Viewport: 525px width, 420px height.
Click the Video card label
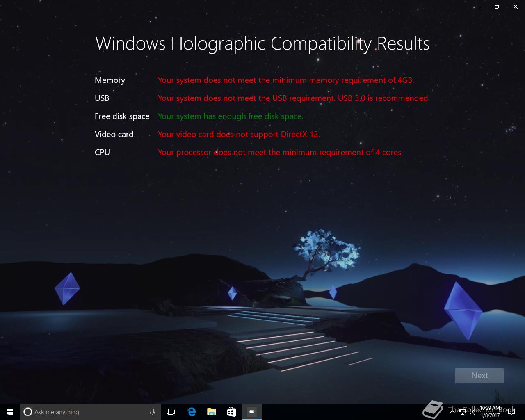(114, 134)
